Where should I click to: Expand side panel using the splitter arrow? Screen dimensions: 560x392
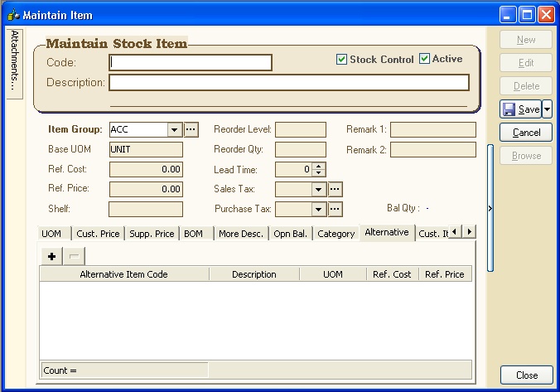click(x=490, y=208)
